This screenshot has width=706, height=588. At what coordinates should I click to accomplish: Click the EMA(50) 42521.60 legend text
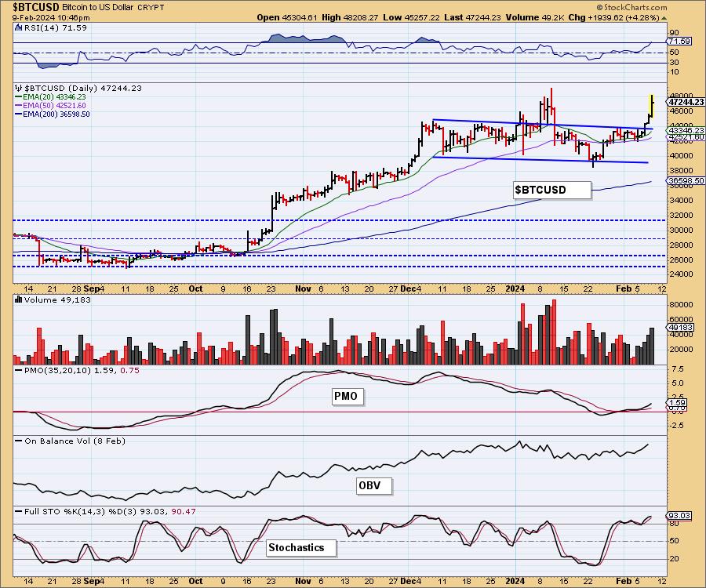pos(54,106)
